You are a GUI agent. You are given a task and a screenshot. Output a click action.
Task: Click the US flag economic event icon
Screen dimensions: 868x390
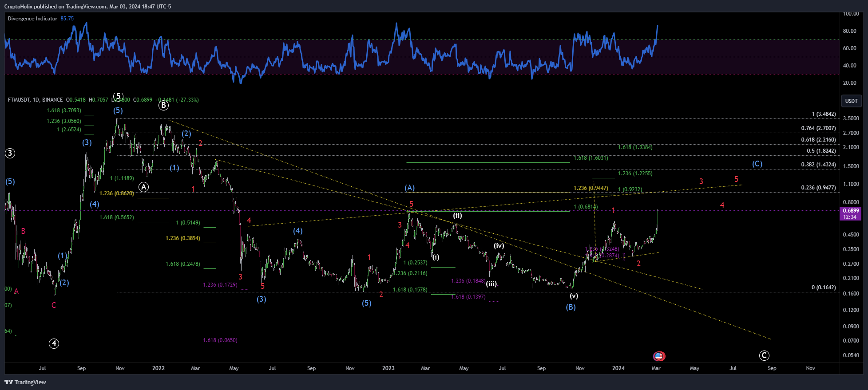click(x=659, y=356)
